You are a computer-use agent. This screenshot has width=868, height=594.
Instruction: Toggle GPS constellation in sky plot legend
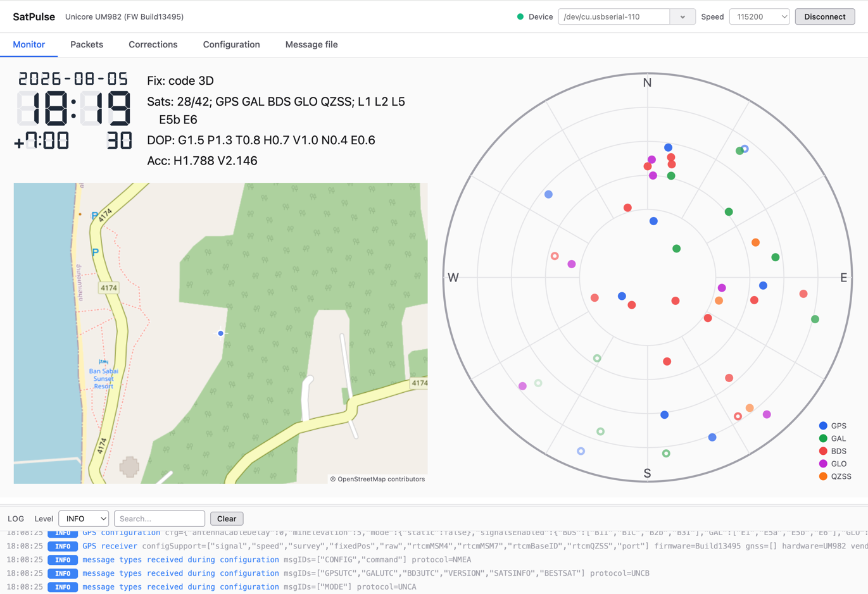coord(833,426)
